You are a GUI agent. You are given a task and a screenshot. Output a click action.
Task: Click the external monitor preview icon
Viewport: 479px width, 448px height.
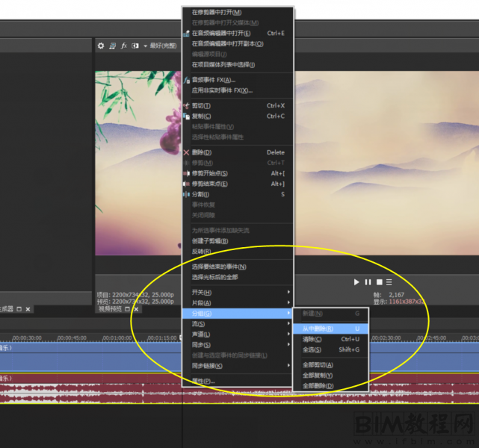pos(112,46)
